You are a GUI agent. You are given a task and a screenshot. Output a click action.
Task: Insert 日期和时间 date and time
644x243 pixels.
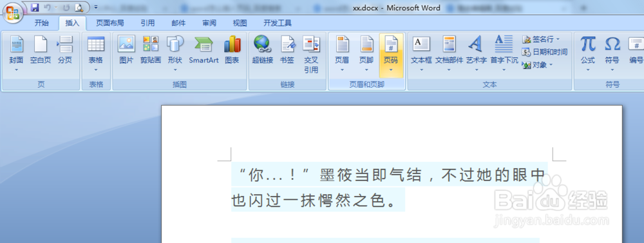545,52
